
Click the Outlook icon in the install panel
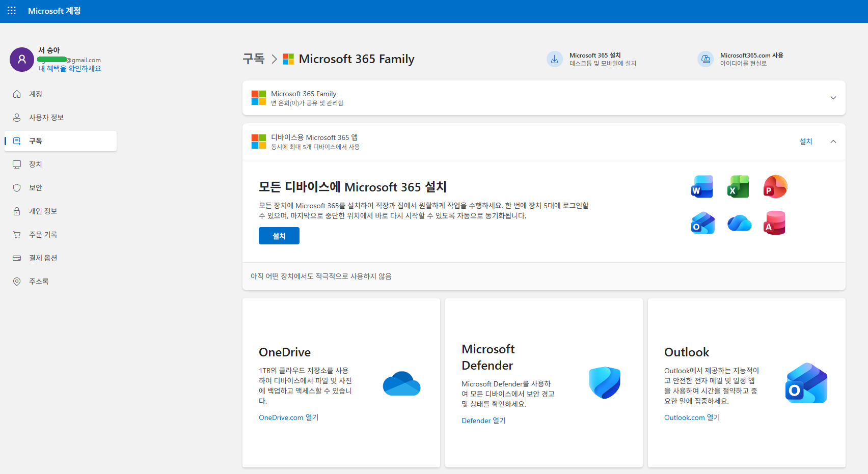point(702,223)
